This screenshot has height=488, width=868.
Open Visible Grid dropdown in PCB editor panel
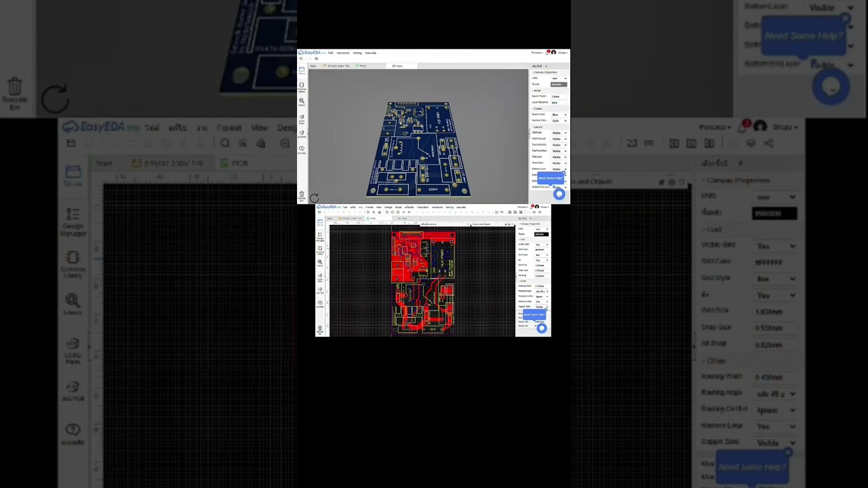tap(542, 245)
